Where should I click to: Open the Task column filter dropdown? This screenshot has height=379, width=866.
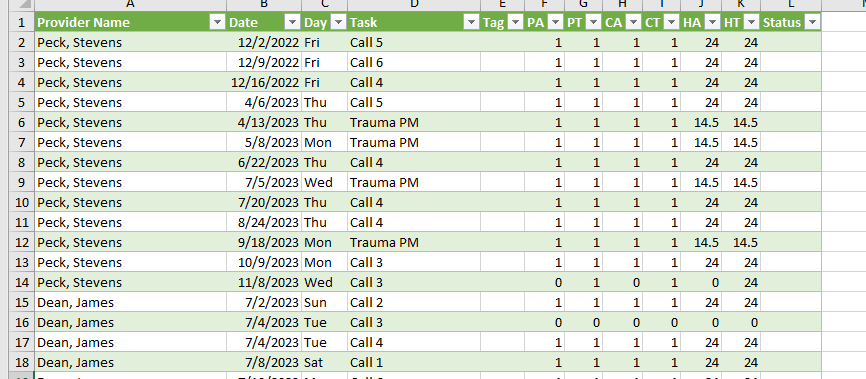click(x=471, y=23)
